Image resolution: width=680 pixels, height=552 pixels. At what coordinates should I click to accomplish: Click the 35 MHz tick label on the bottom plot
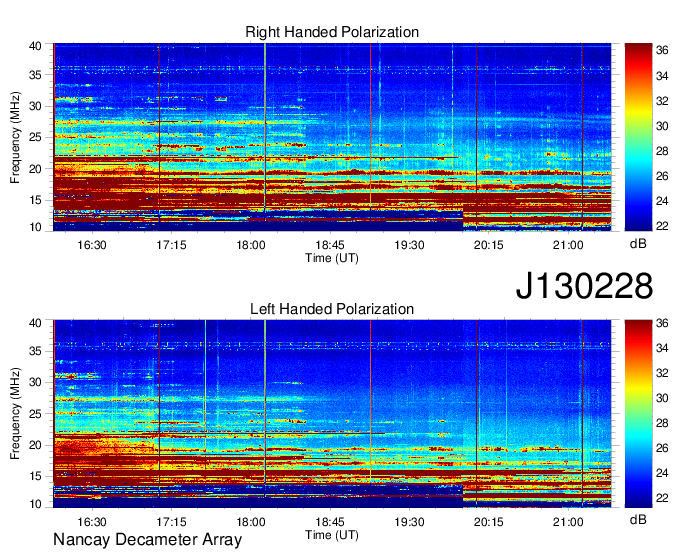tap(35, 351)
